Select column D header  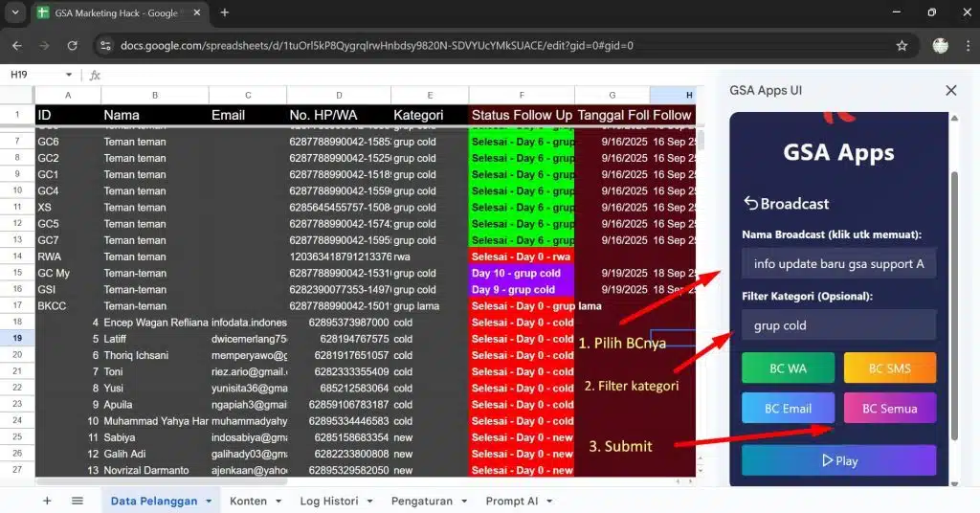pyautogui.click(x=339, y=95)
